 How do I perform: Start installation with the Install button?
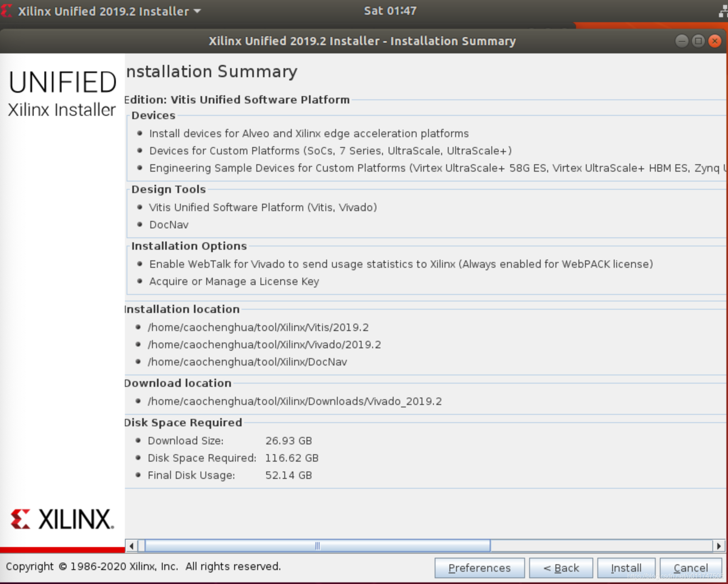click(626, 568)
